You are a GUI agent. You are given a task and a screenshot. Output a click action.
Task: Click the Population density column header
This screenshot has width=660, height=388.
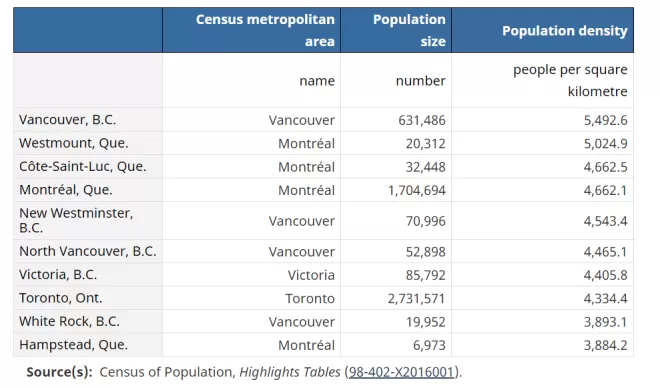click(x=542, y=30)
